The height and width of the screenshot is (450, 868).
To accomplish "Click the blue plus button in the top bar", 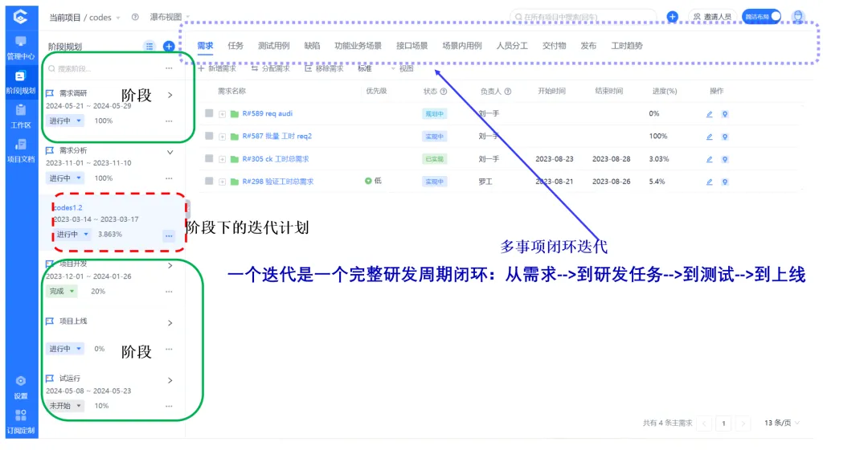I will coord(672,17).
